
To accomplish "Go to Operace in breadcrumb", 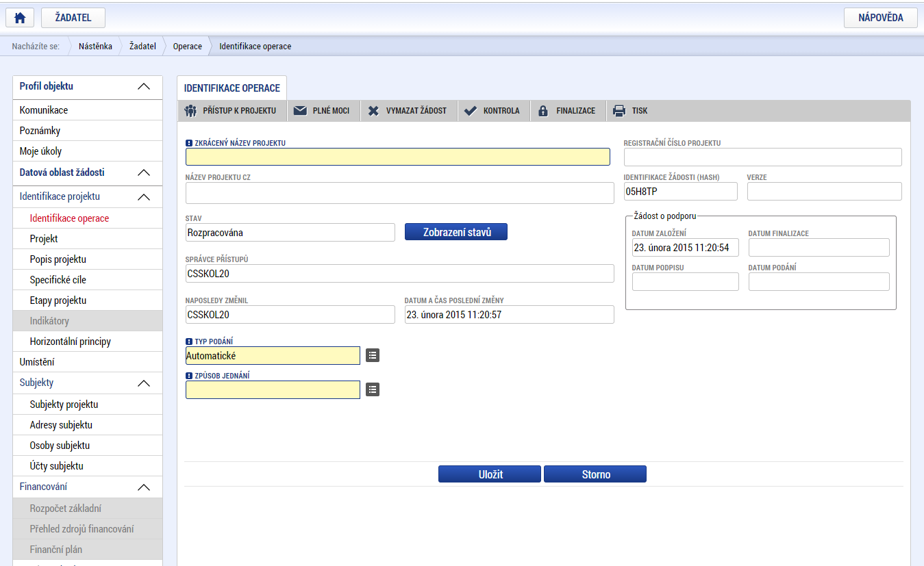I will coord(187,47).
